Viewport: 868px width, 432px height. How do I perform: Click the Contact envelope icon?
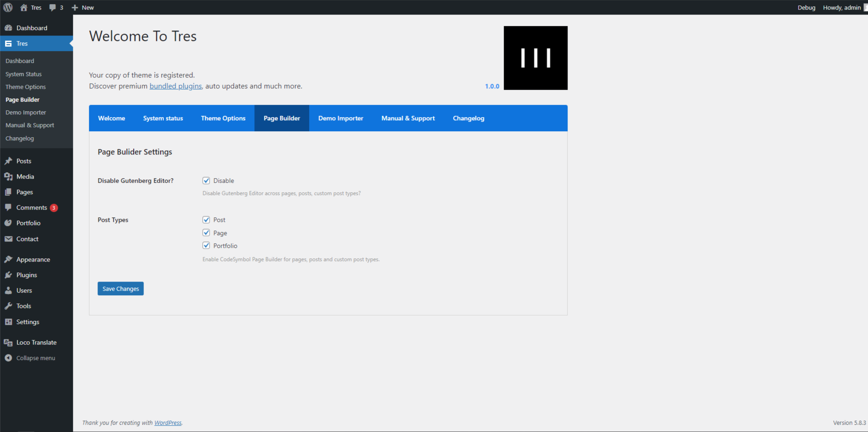point(8,239)
